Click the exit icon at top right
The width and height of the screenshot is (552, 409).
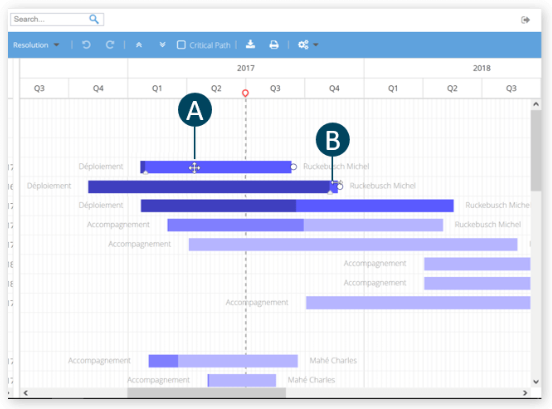(x=525, y=20)
